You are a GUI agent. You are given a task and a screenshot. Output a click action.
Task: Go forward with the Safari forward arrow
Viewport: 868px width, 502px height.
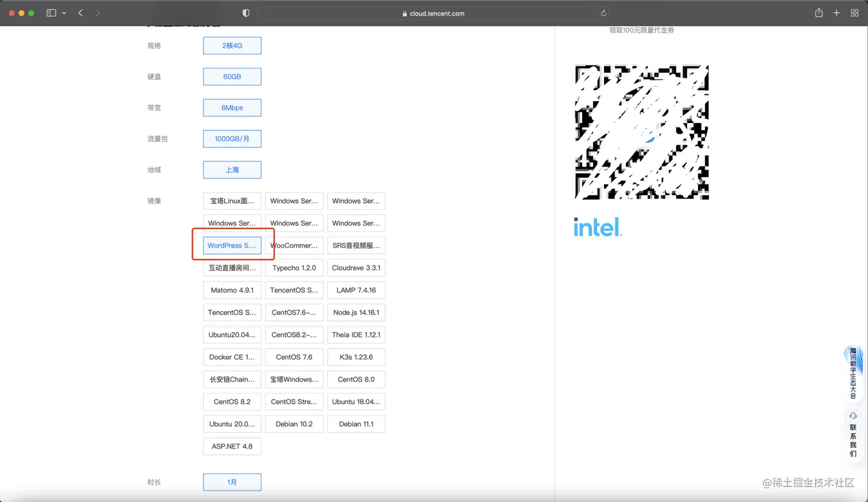pyautogui.click(x=98, y=13)
